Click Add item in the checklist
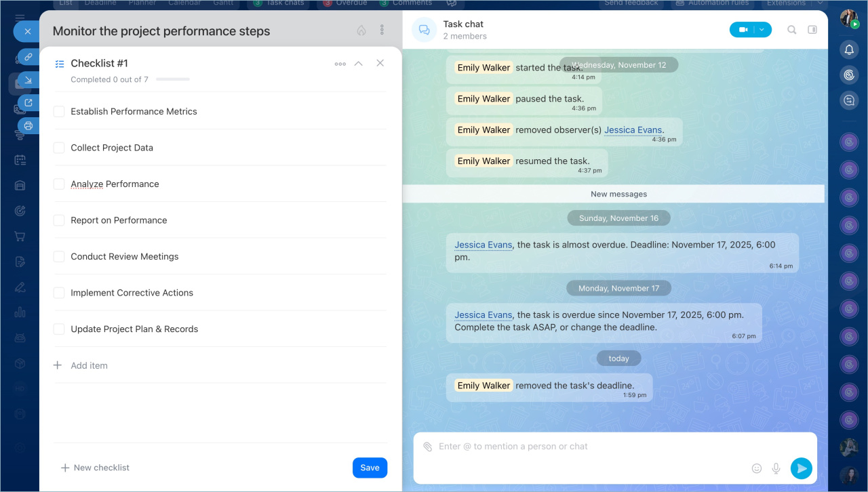 pos(89,366)
